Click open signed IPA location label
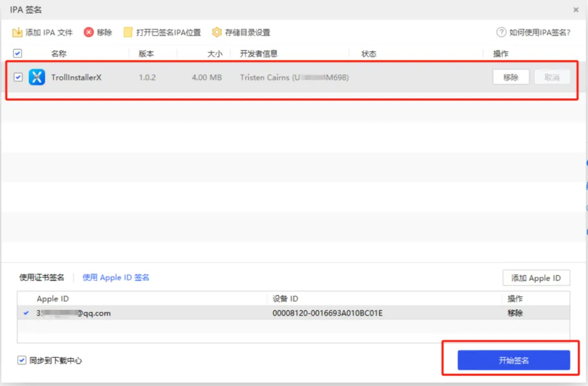 pyautogui.click(x=168, y=33)
